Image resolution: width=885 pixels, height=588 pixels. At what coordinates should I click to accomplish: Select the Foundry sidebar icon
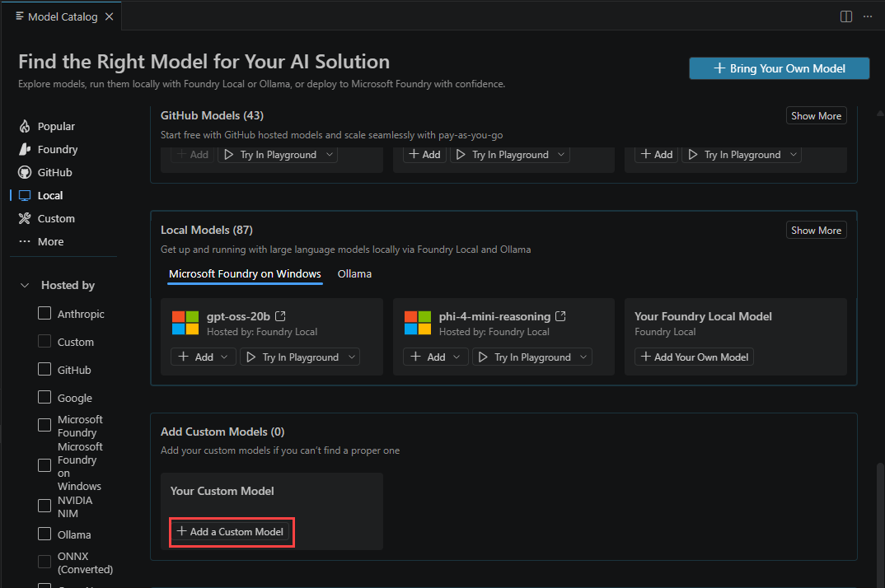[x=24, y=150]
